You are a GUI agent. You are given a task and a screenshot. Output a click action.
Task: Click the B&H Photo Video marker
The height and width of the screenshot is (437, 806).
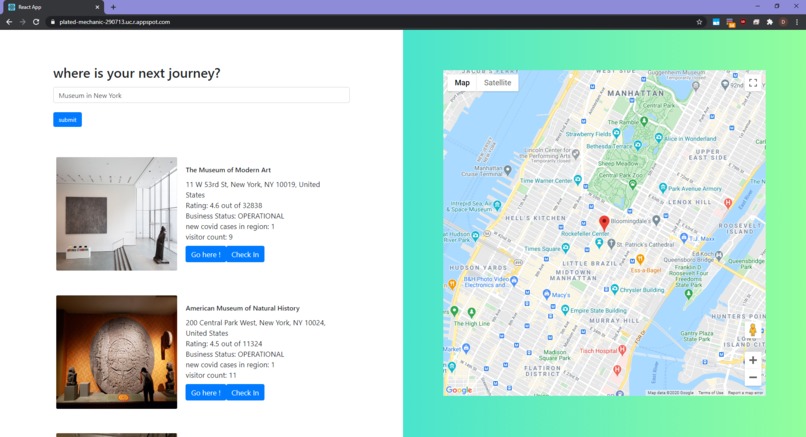click(514, 280)
